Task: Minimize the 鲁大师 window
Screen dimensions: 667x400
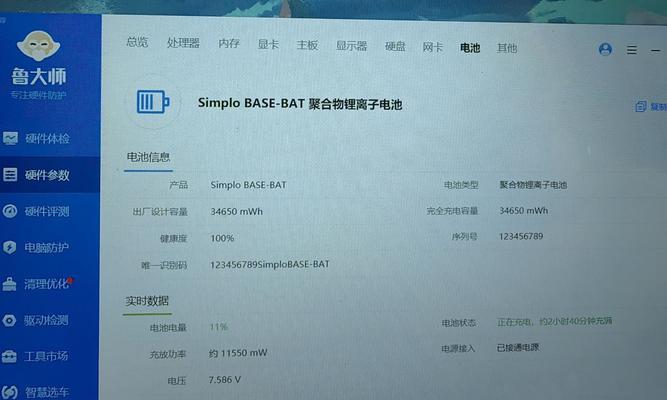Action: coord(655,51)
